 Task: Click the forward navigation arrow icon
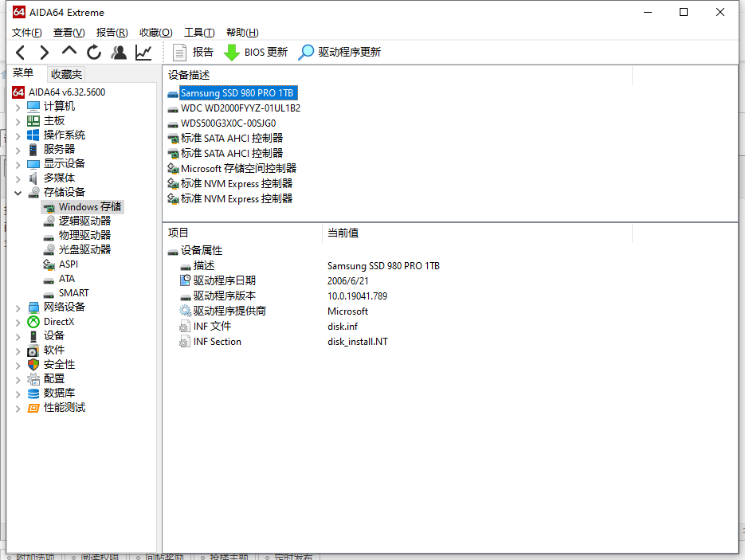point(45,53)
